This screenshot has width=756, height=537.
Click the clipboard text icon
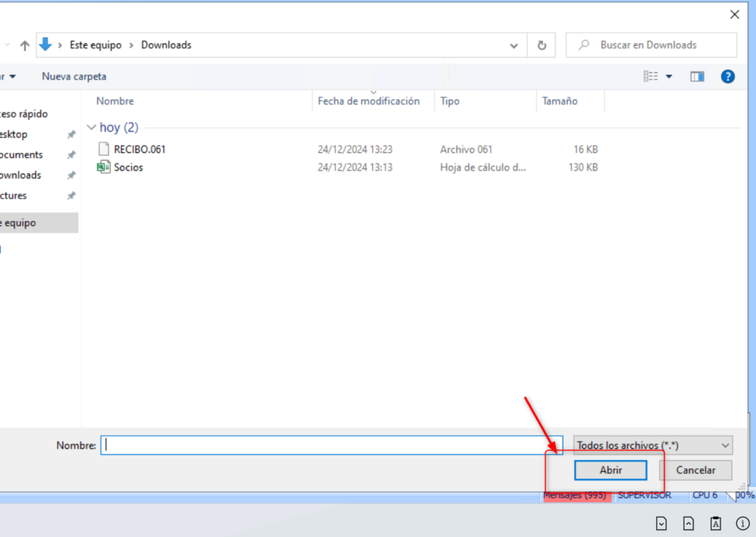[x=715, y=523]
